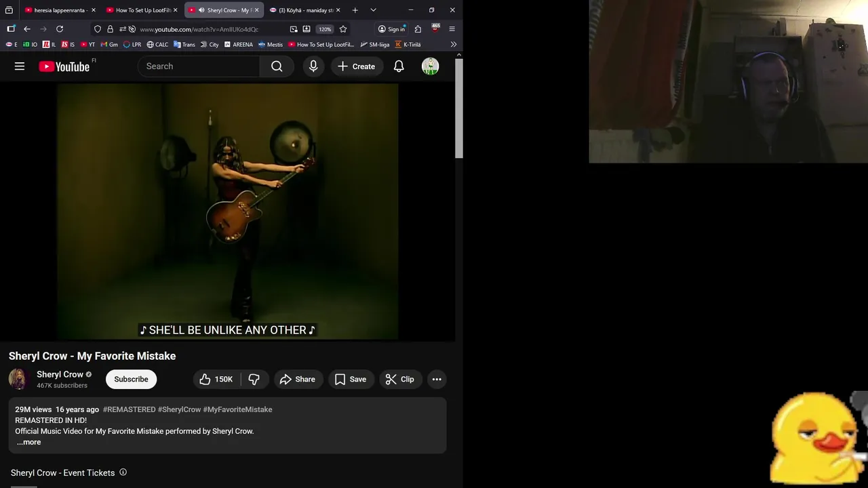Image resolution: width=868 pixels, height=488 pixels.
Task: Close the heresia lappeenranta tab
Action: tap(94, 10)
